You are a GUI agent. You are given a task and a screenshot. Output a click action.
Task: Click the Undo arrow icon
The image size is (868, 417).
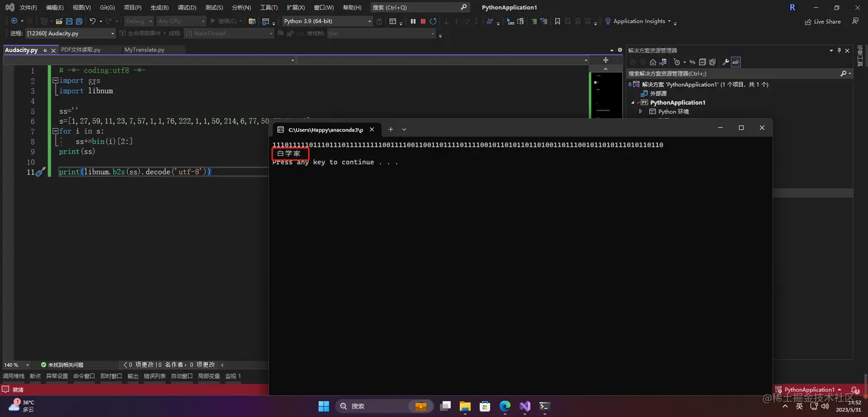point(92,21)
